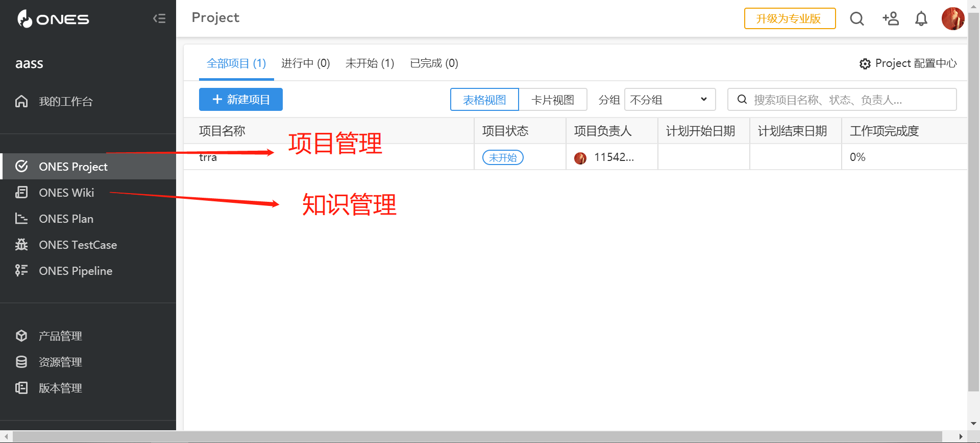Viewport: 980px width, 443px height.
Task: Click the 0% completion cell
Action: 857,157
